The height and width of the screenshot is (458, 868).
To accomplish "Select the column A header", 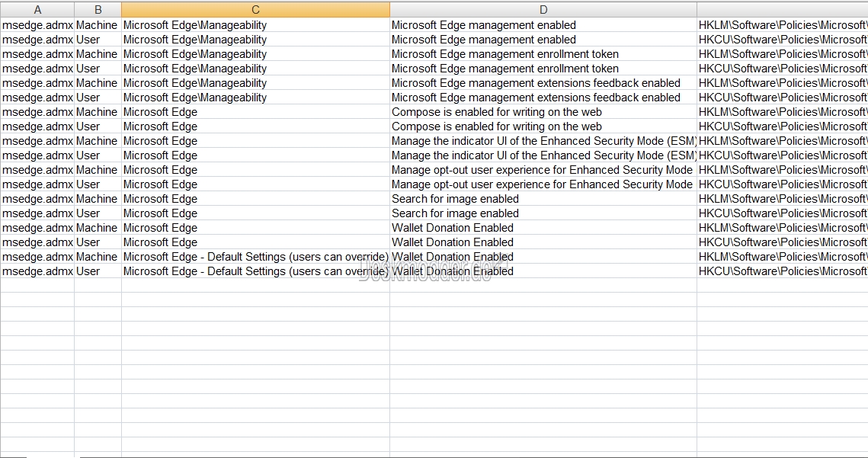I will 37,9.
